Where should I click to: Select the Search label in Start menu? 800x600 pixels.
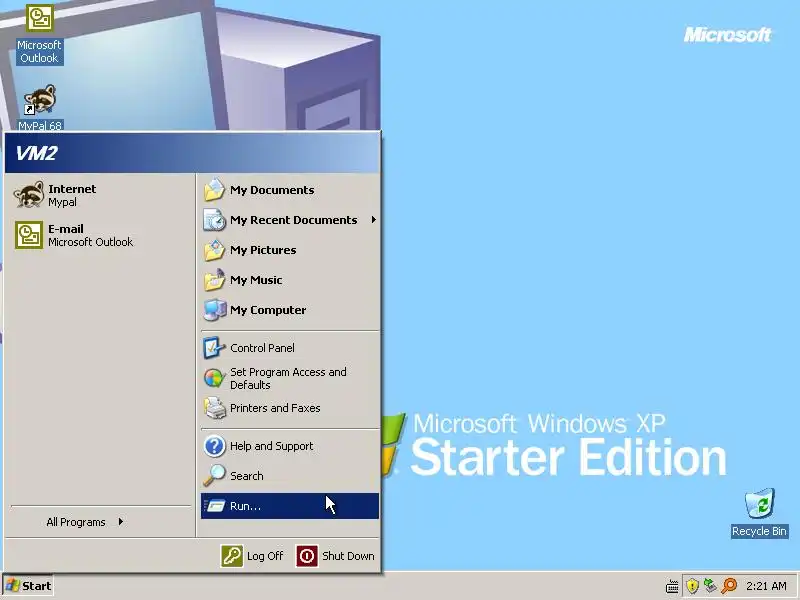pyautogui.click(x=247, y=476)
